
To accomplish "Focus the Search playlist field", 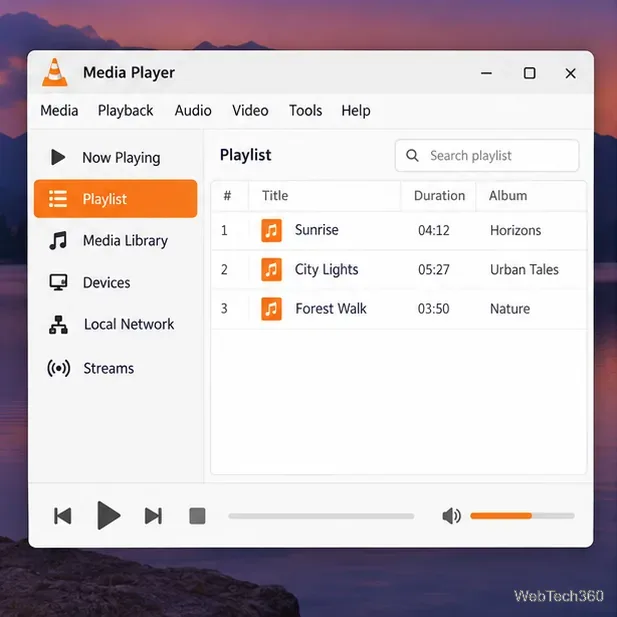I will pos(487,155).
